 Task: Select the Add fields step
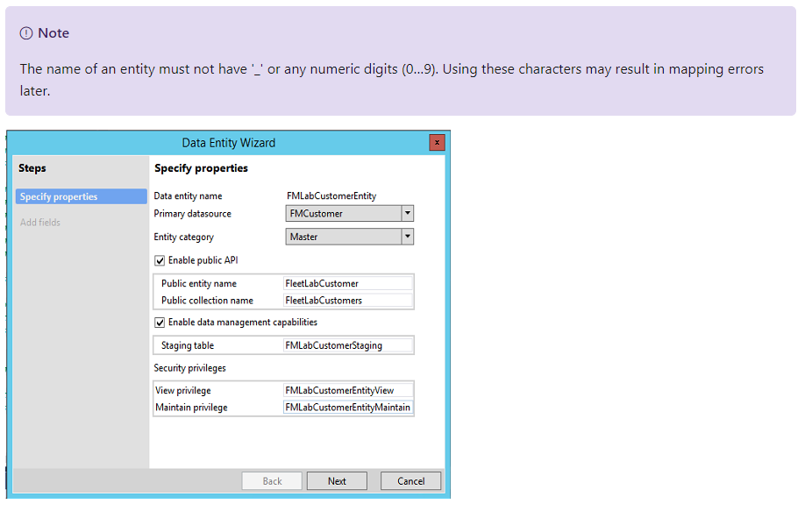coord(40,222)
